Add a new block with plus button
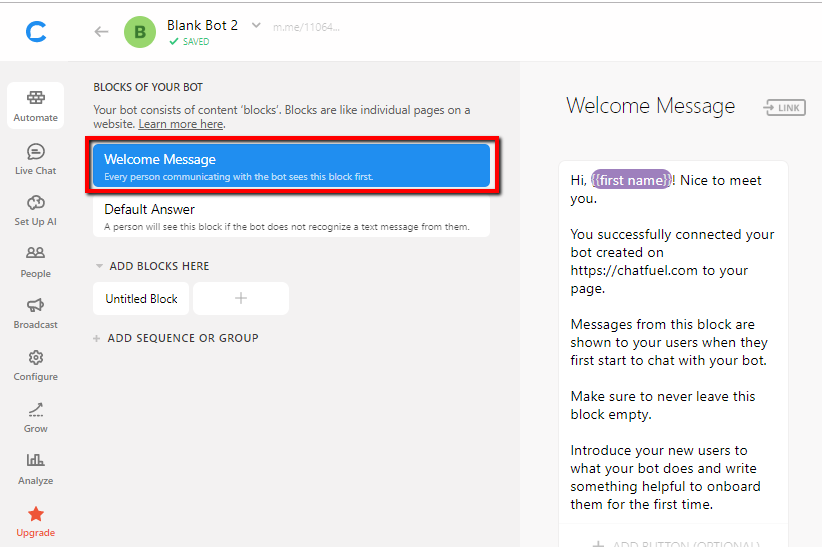The height and width of the screenshot is (547, 822). tap(241, 299)
